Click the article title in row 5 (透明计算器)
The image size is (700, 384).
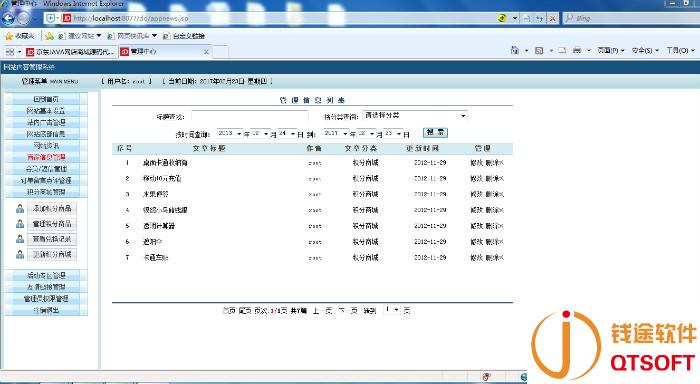158,226
